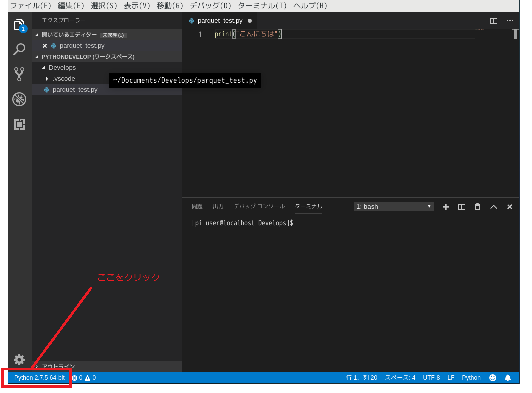
Task: Open notifications bell in status bar
Action: click(508, 378)
